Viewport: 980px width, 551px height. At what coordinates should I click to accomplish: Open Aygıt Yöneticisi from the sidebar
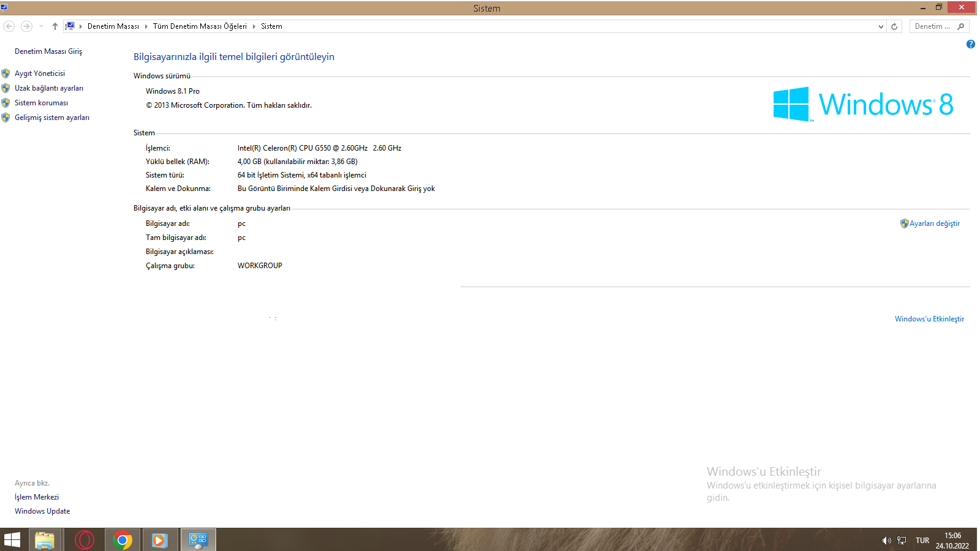[x=40, y=73]
